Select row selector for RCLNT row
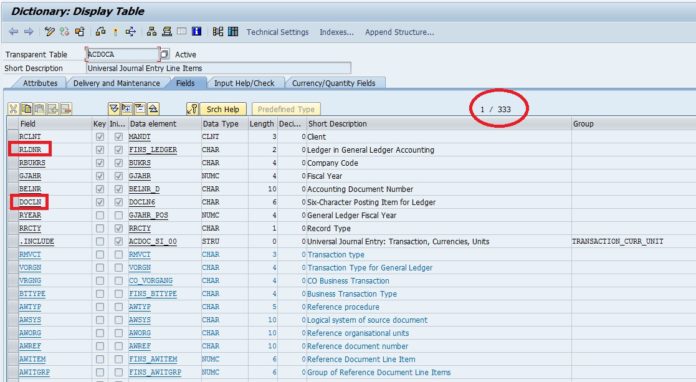The height and width of the screenshot is (382, 696). 12,137
